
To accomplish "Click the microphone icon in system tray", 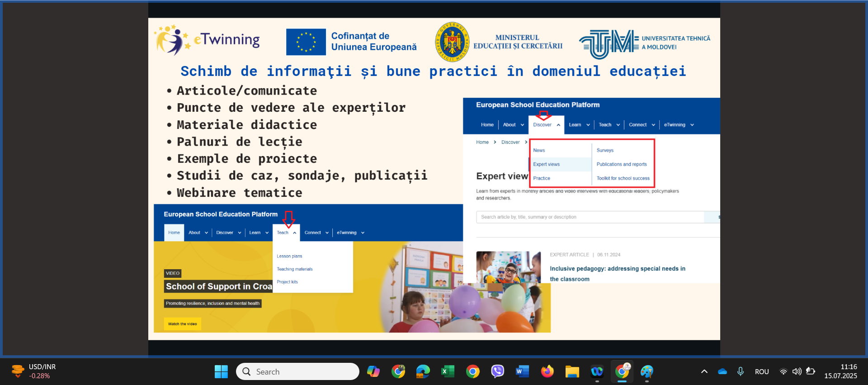I will [x=740, y=371].
